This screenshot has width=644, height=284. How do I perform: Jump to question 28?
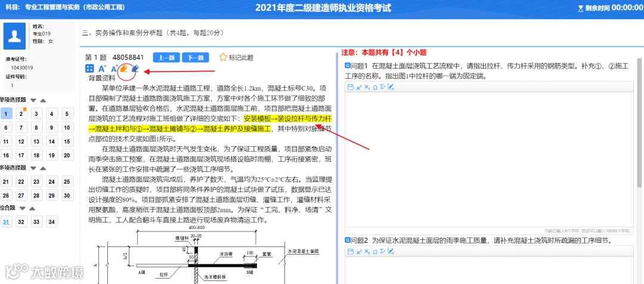[36, 196]
